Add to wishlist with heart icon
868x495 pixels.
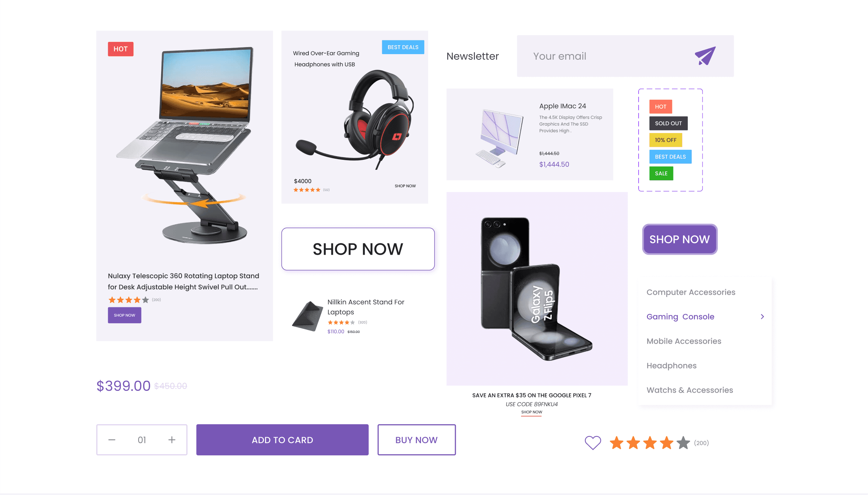coord(593,443)
